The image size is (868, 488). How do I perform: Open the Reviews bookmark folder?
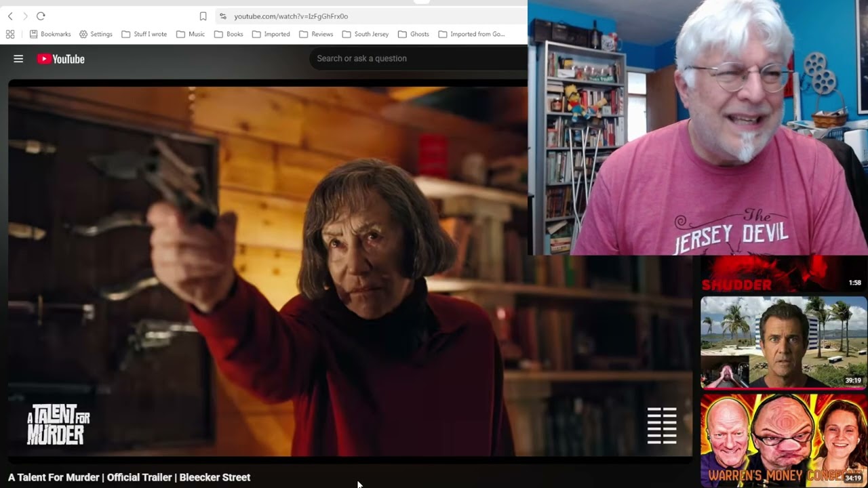(316, 34)
